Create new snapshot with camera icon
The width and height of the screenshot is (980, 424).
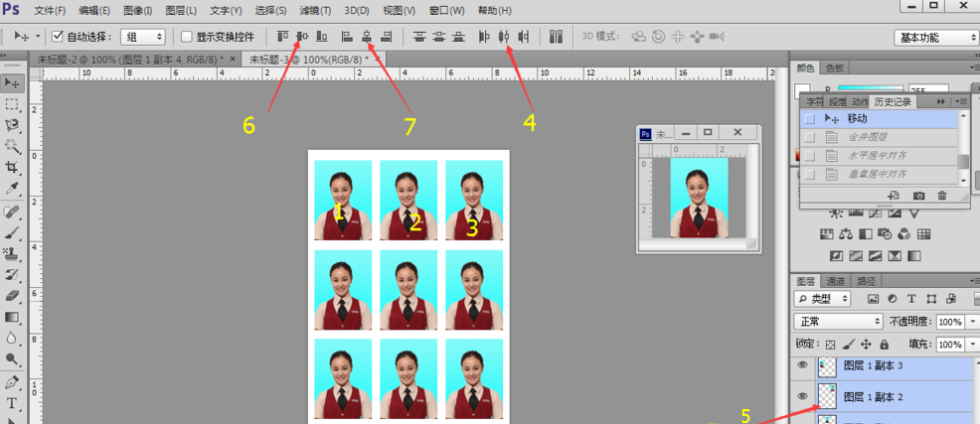tap(918, 196)
